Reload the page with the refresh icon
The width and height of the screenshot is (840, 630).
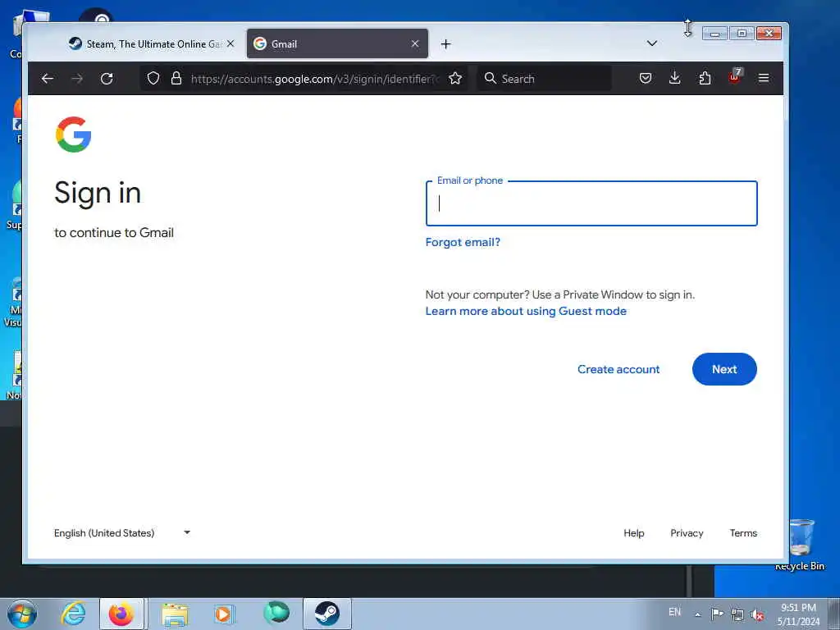point(107,79)
